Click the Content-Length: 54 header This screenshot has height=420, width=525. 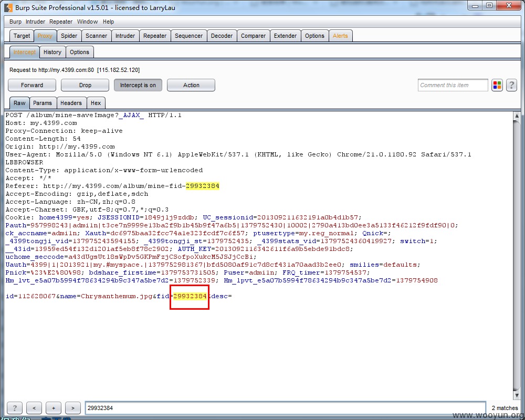(43, 139)
